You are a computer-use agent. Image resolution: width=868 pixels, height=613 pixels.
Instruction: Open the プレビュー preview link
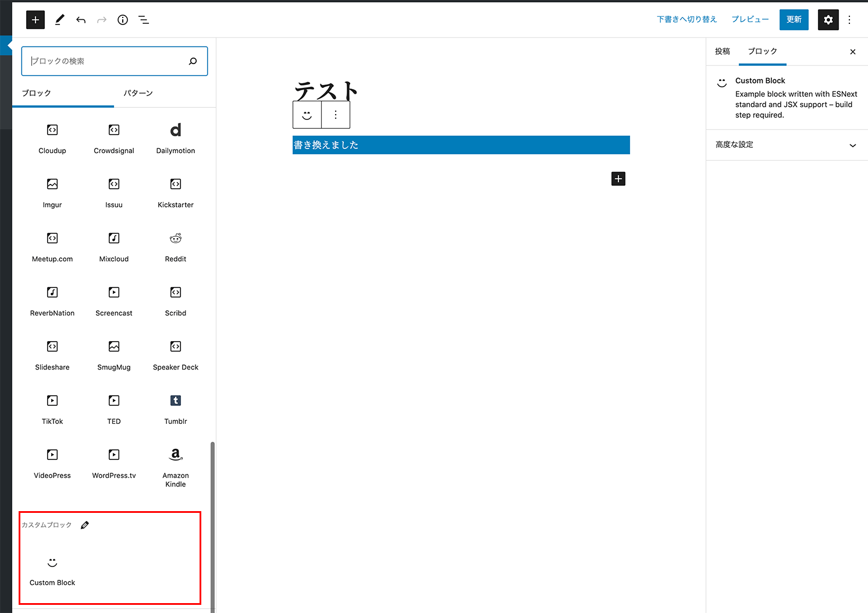click(750, 19)
